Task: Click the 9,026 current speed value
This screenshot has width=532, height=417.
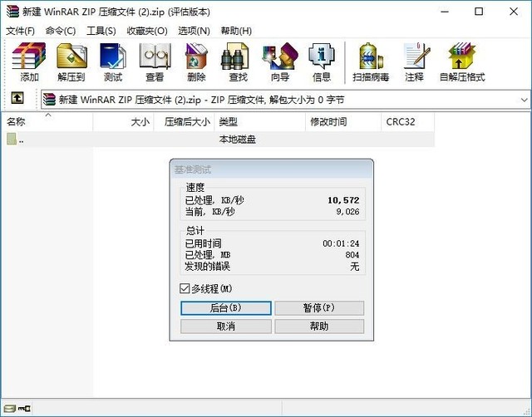Action: (347, 212)
